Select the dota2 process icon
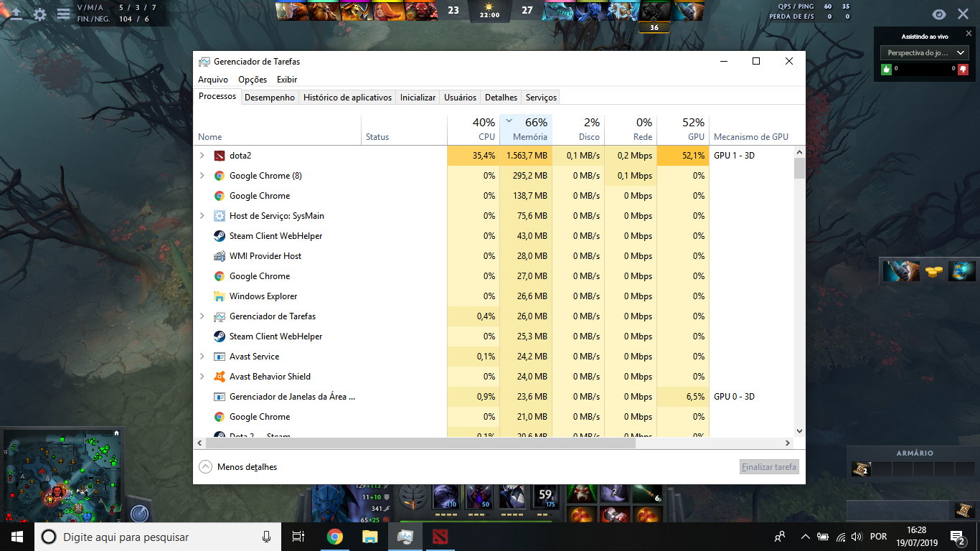This screenshot has height=551, width=980. click(220, 156)
